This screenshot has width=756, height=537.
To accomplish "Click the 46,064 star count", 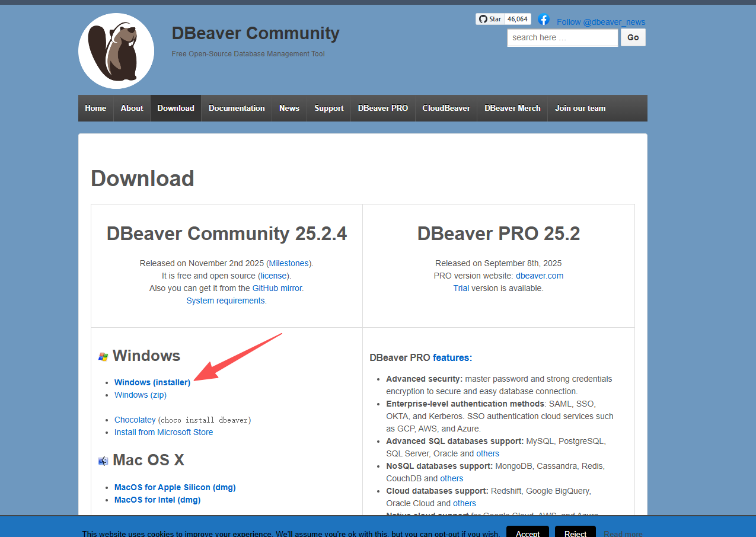I will coord(518,19).
